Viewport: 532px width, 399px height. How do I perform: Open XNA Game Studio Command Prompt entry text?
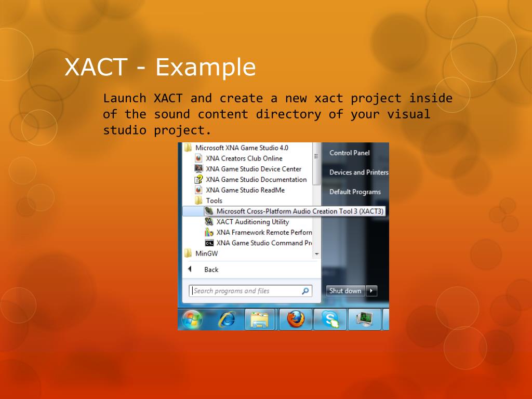(264, 243)
